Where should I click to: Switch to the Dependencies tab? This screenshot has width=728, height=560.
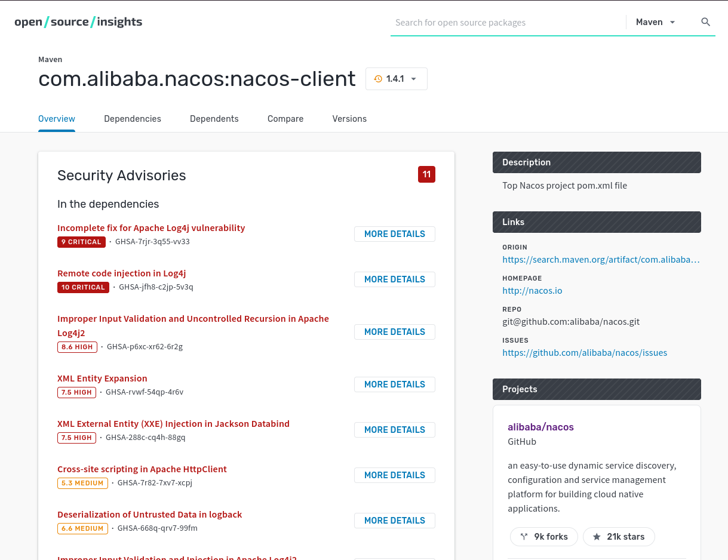coord(133,119)
